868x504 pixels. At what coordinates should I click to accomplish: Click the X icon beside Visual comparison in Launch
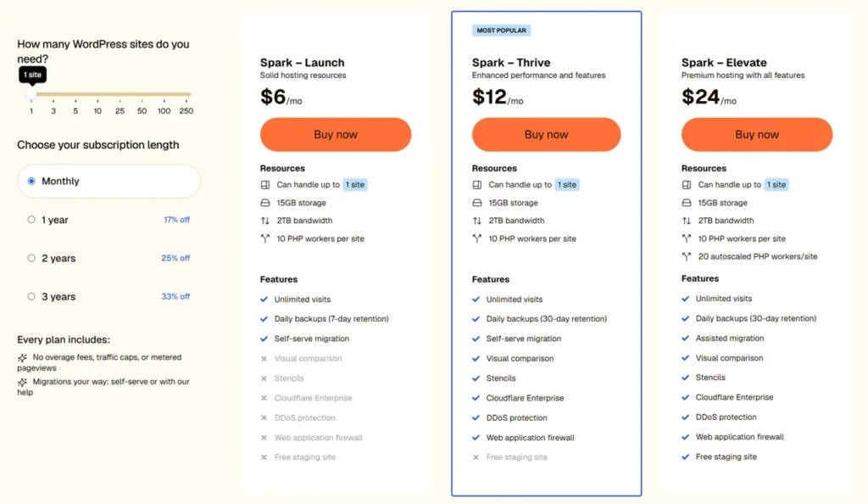[264, 359]
